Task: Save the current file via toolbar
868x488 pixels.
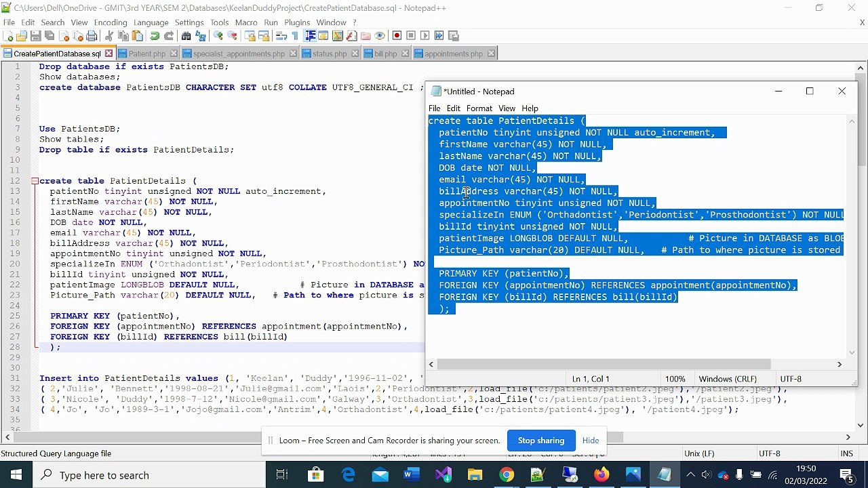Action: 35,36
